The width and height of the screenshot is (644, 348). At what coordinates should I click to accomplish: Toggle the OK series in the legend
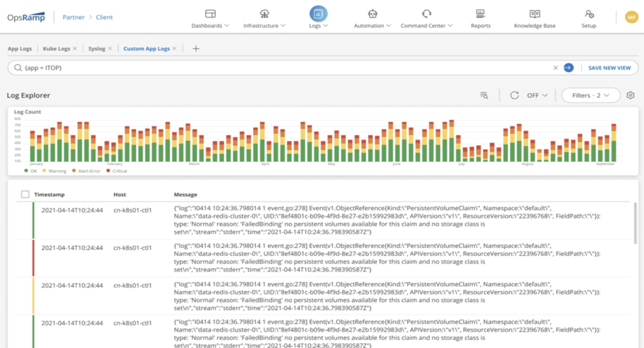point(27,171)
